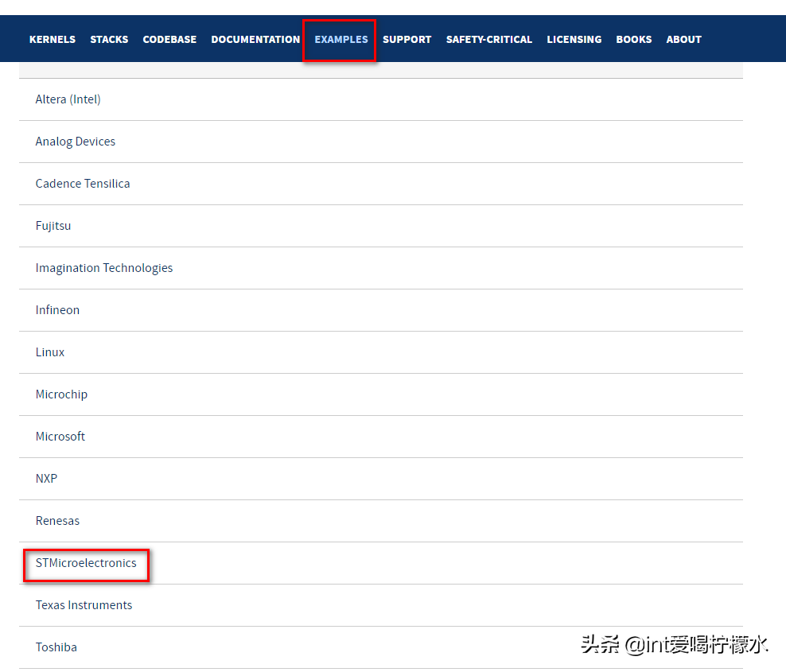This screenshot has height=672, width=786.
Task: Open NXP examples
Action: coord(381,478)
